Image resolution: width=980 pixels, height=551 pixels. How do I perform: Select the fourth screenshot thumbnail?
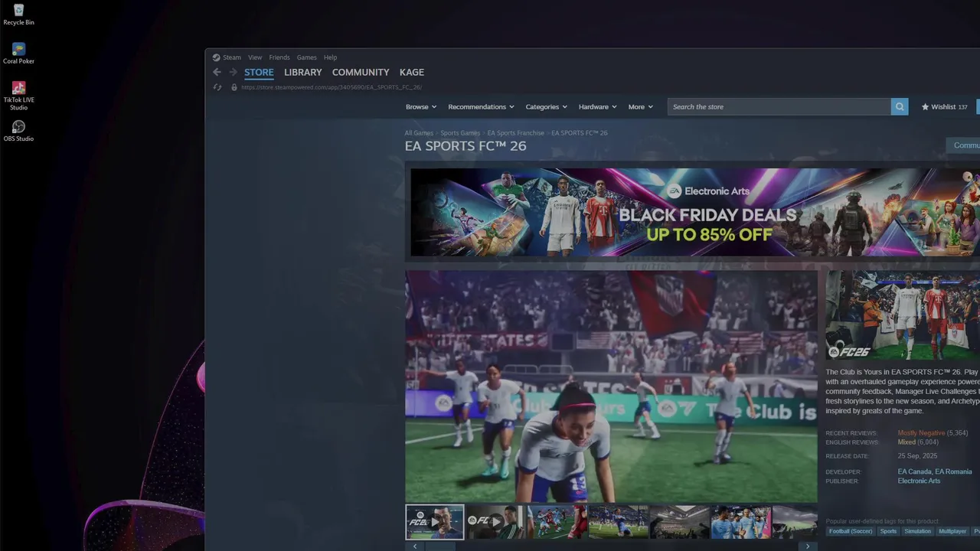pos(618,522)
